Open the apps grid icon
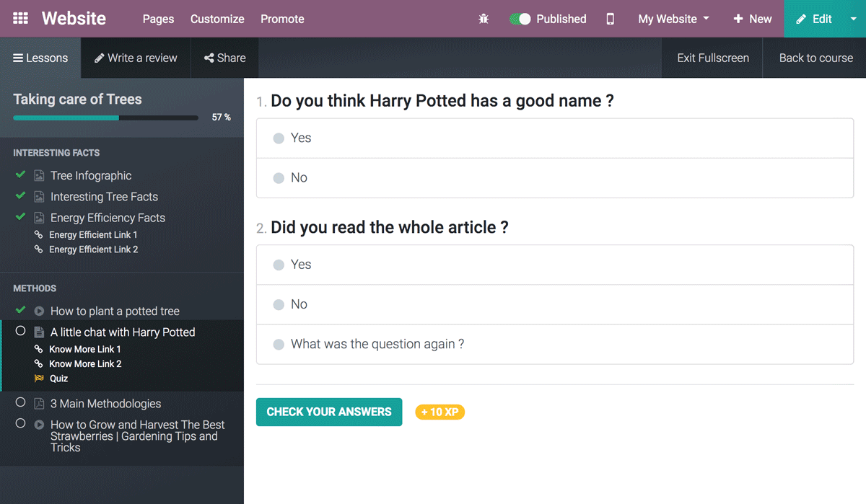This screenshot has width=866, height=504. 19,18
